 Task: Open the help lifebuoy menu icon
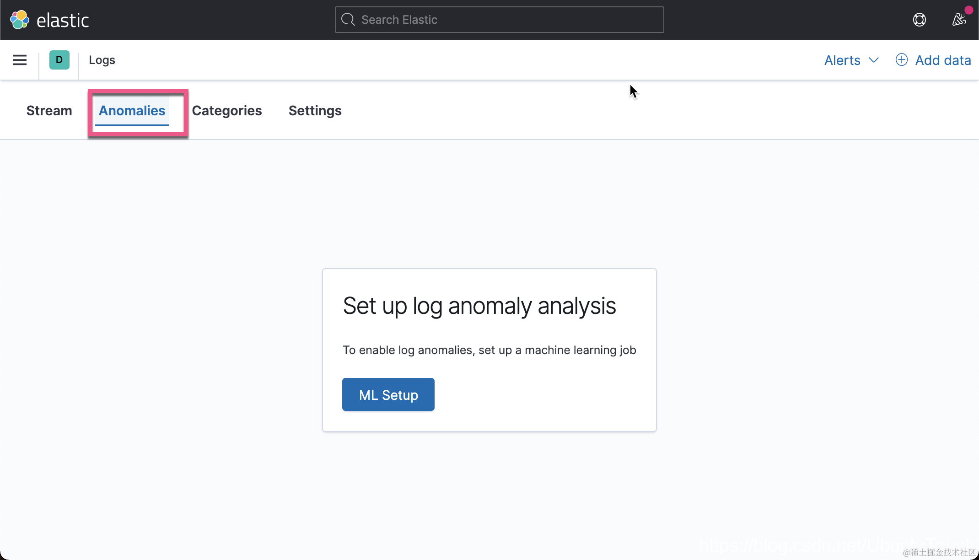[x=919, y=20]
